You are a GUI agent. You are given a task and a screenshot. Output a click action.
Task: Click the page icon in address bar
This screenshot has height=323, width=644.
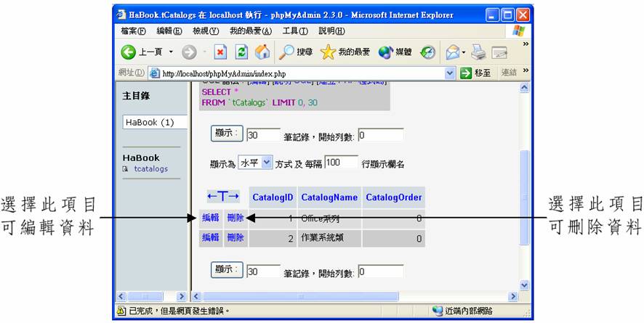154,73
